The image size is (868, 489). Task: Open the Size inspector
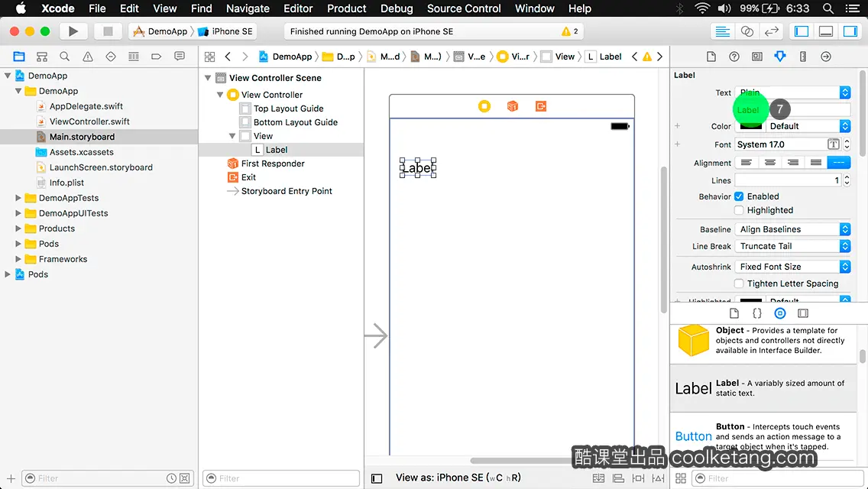[803, 57]
